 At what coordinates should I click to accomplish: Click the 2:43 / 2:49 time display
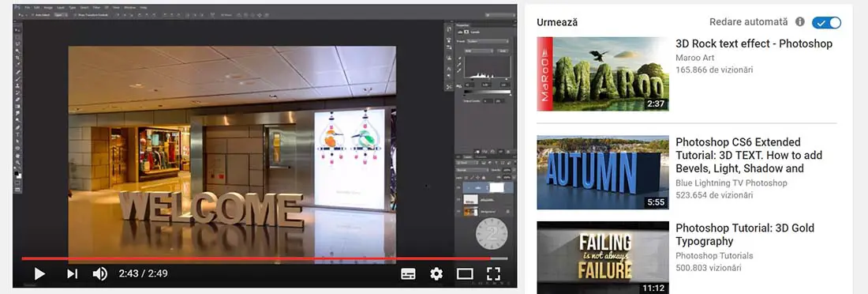[143, 273]
